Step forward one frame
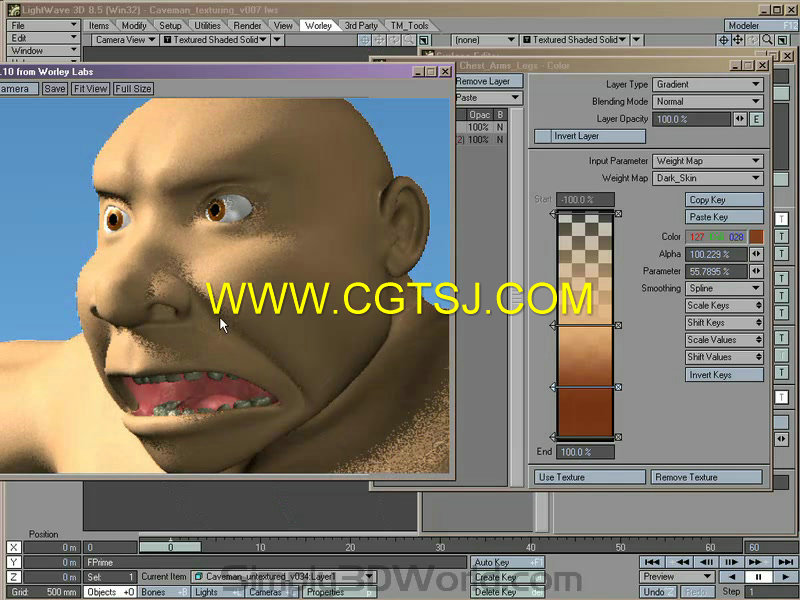Image resolution: width=800 pixels, height=600 pixels. pyautogui.click(x=732, y=562)
